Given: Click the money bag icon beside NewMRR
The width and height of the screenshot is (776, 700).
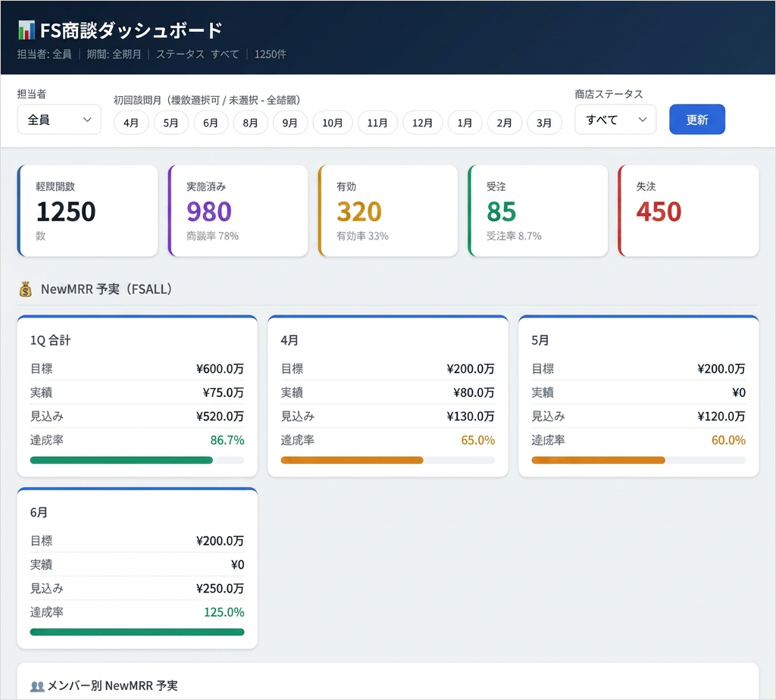Looking at the screenshot, I should point(25,289).
